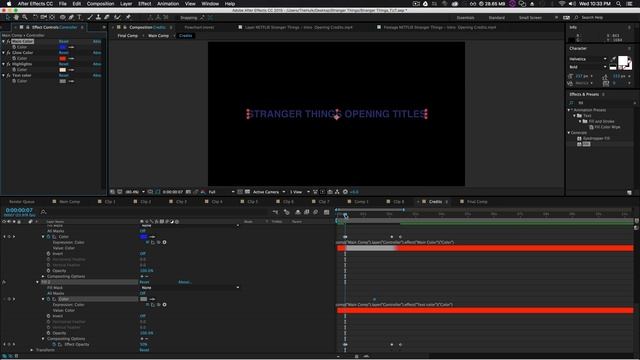Select the Horizontal Type tool
The width and height of the screenshot is (640, 360).
click(79, 18)
